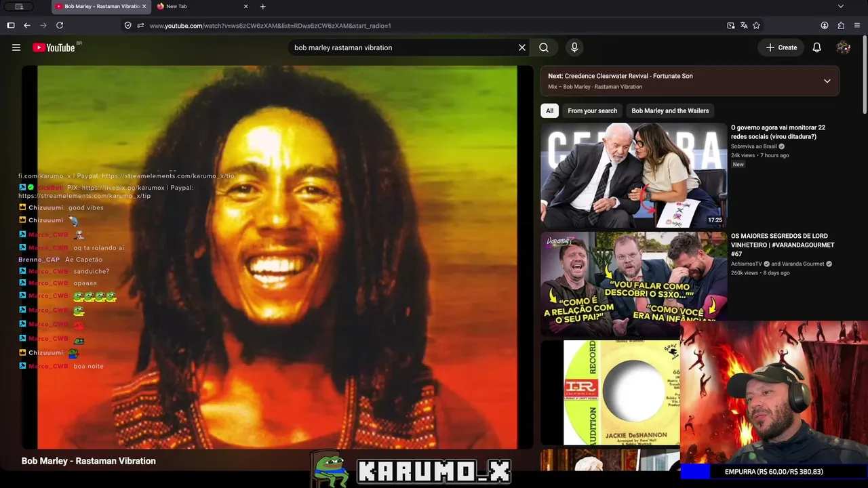The width and height of the screenshot is (868, 488).
Task: Open the Firefox View button
Action: [x=19, y=7]
